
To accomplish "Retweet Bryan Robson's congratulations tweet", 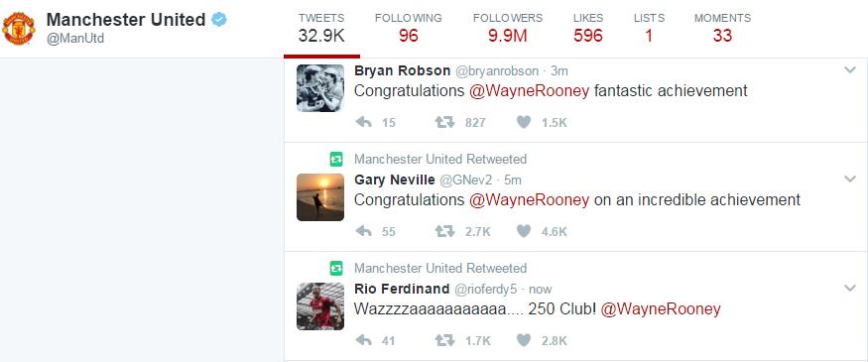I will point(444,122).
